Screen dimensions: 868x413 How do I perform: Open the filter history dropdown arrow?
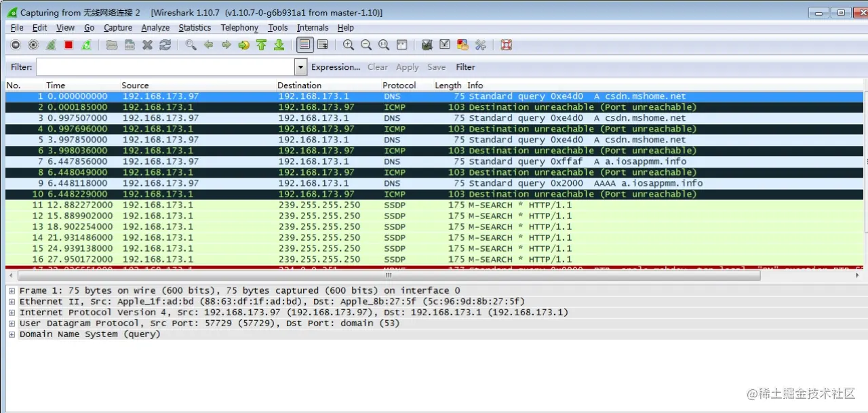point(301,67)
